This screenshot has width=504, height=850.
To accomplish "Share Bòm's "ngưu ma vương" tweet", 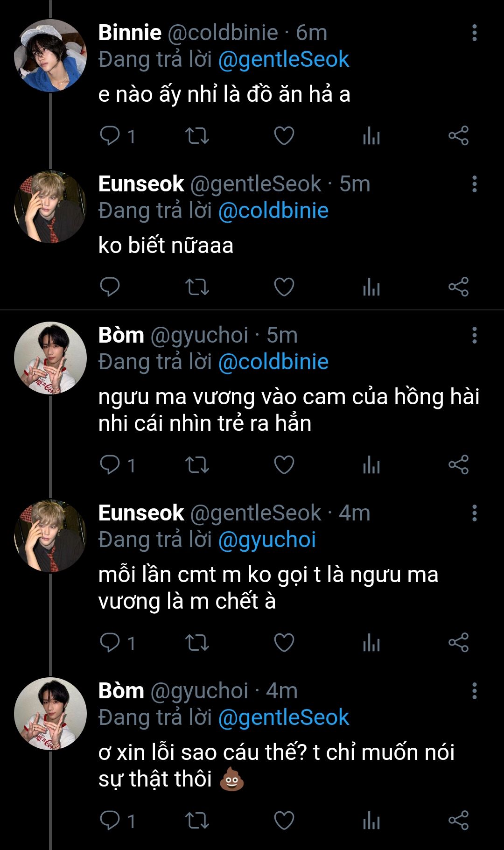I will pyautogui.click(x=458, y=465).
